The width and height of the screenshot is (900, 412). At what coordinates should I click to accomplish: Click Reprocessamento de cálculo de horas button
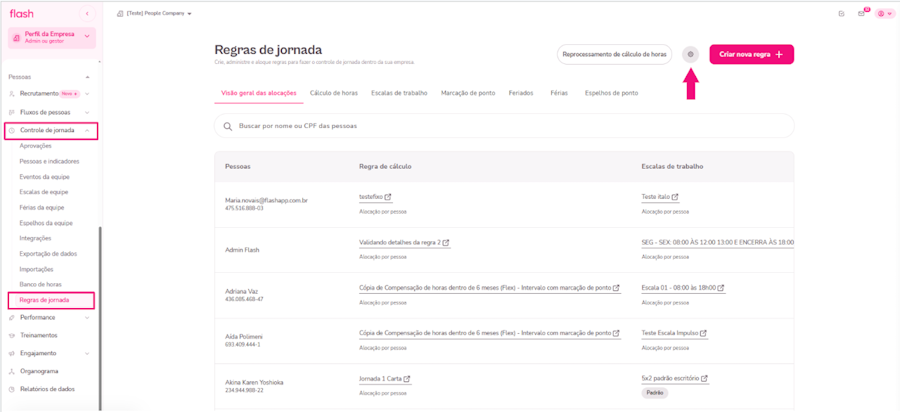615,55
